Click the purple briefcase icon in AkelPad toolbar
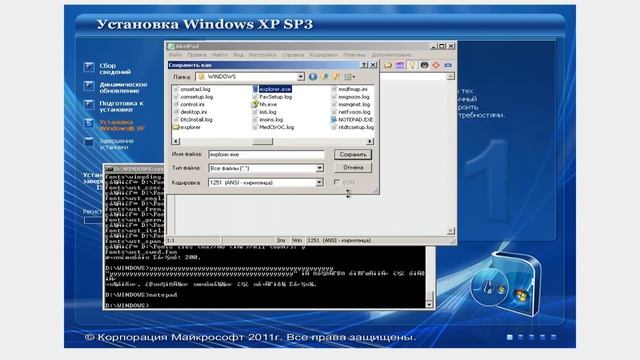The width and height of the screenshot is (640, 360). 400,65
